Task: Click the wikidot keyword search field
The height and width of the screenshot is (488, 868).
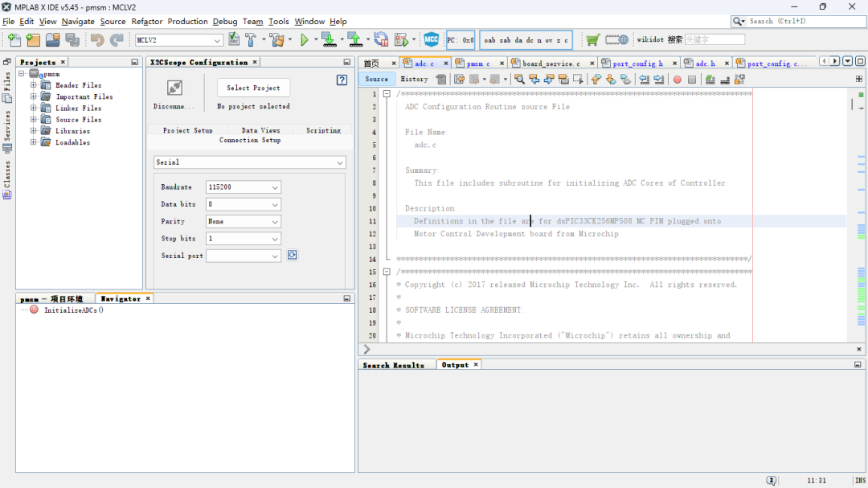Action: click(x=714, y=40)
